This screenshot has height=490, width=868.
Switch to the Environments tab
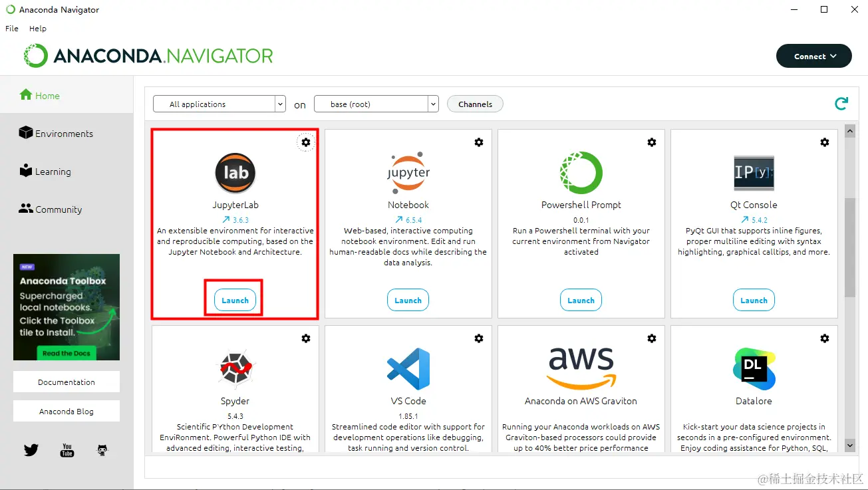pyautogui.click(x=64, y=134)
